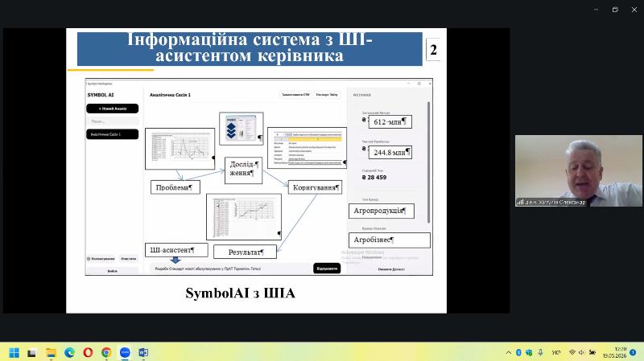Click the 'Проблема' label box
644x361 pixels.
(x=175, y=187)
